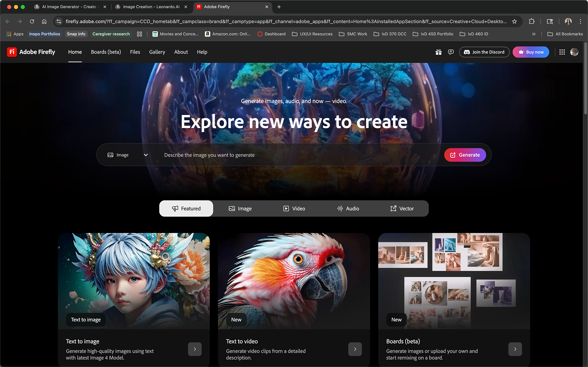Open the Amazon.com bookmark
The width and height of the screenshot is (588, 367).
click(228, 34)
